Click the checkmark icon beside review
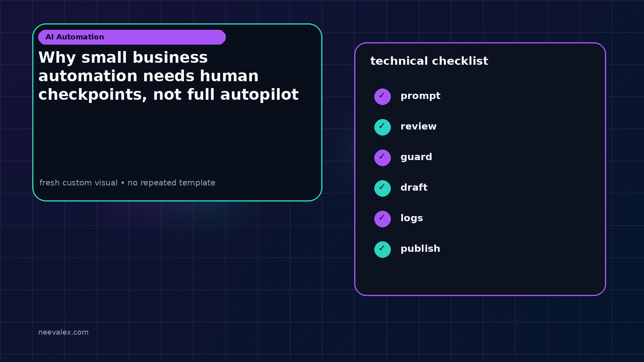This screenshot has height=362, width=644. (382, 127)
